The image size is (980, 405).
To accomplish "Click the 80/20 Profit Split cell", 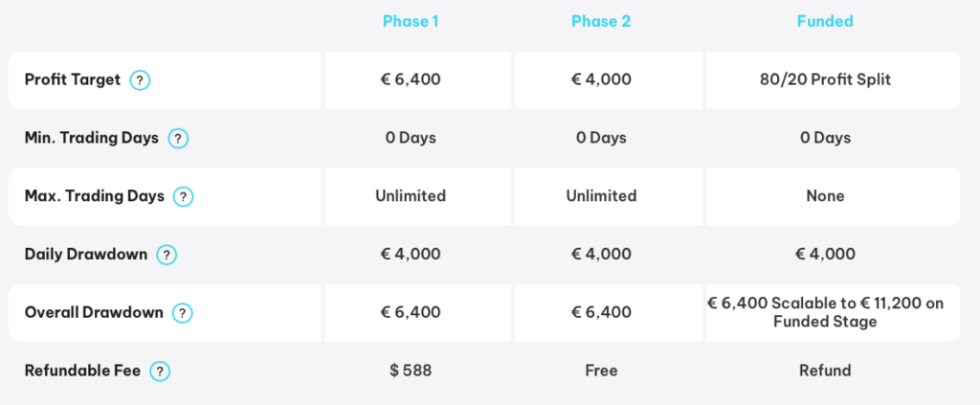I will click(x=825, y=80).
